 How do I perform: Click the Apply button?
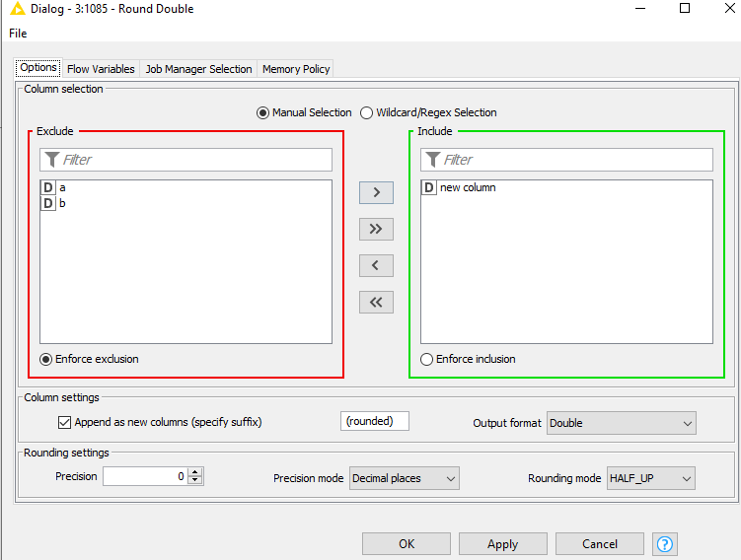[x=502, y=544]
